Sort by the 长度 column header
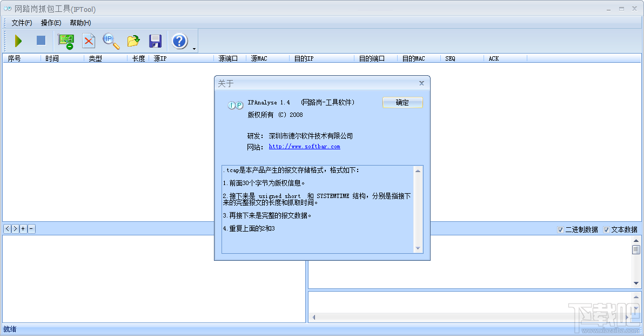The image size is (644, 336). tap(138, 58)
